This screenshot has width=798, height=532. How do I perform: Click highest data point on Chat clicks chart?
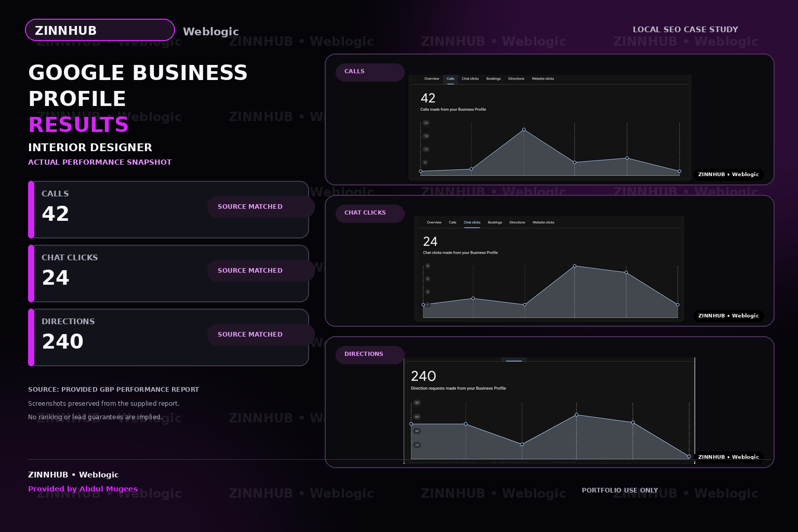coord(575,266)
